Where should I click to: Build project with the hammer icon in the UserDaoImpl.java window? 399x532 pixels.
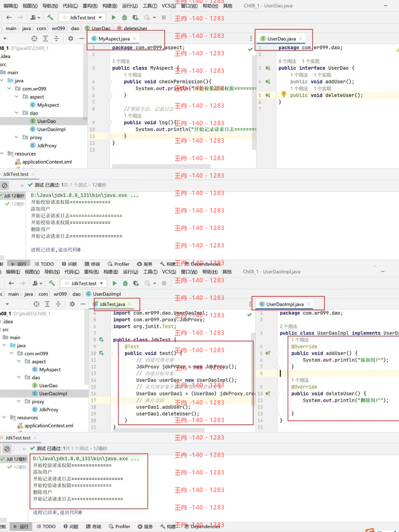(x=52, y=283)
